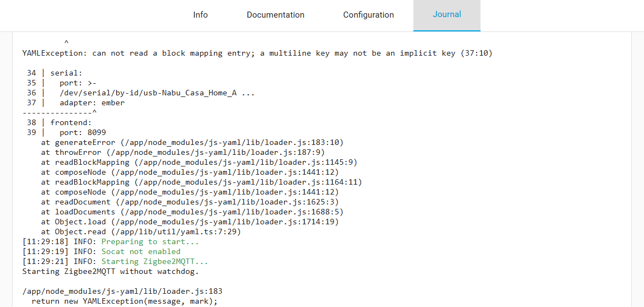
Task: Switch to the Documentation tab
Action: click(275, 15)
